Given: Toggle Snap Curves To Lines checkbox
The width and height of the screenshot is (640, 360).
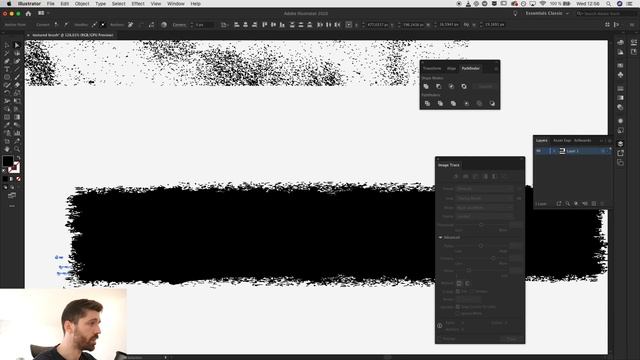Looking at the screenshot, I should tap(458, 307).
